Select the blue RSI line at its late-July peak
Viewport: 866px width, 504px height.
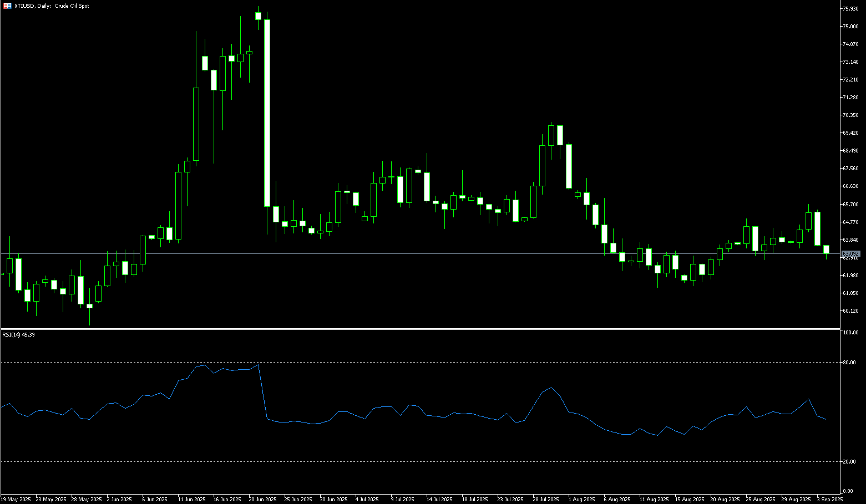(550, 388)
